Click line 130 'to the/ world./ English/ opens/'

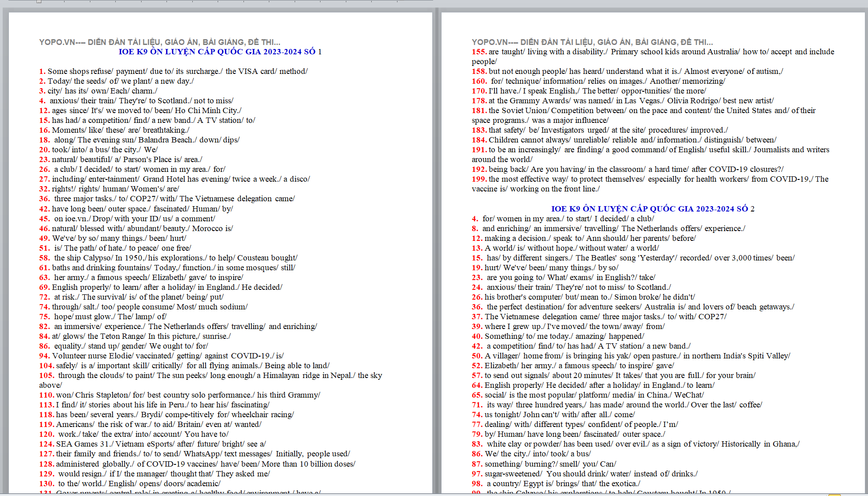130,484
